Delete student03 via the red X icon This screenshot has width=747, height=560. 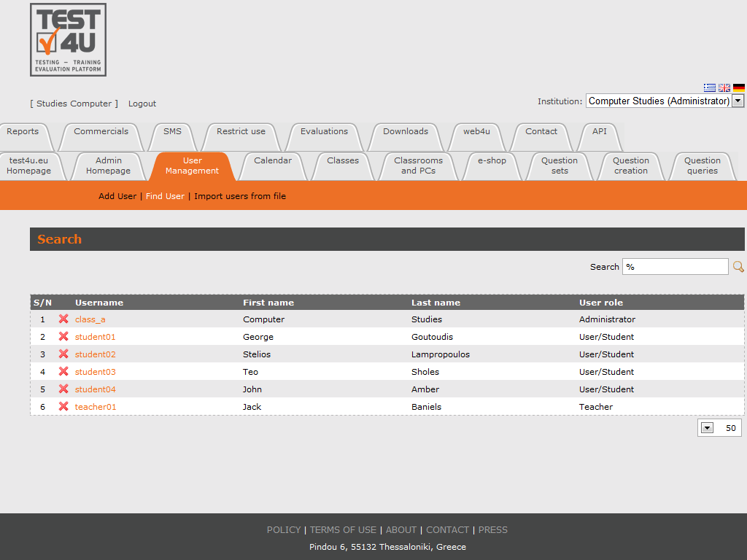click(x=63, y=372)
